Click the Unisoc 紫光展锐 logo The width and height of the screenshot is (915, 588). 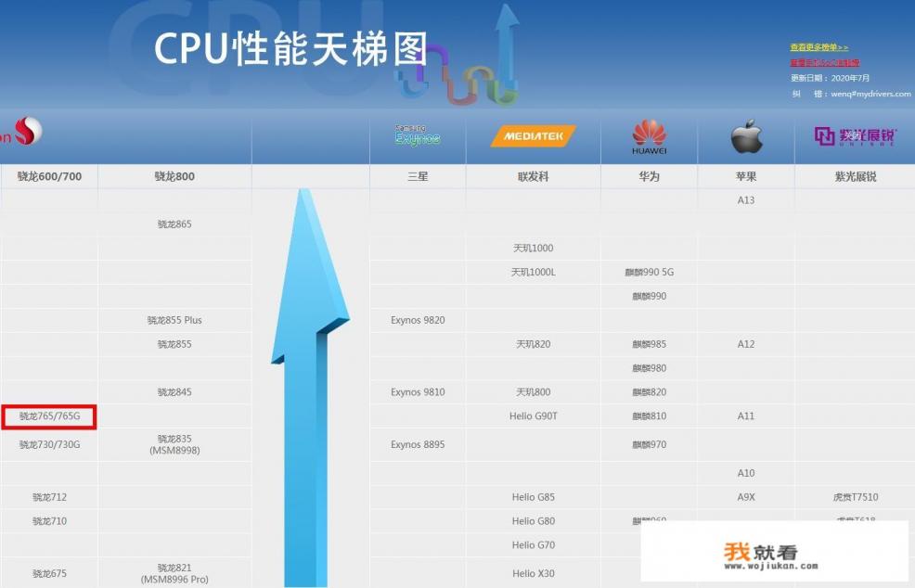(x=855, y=136)
